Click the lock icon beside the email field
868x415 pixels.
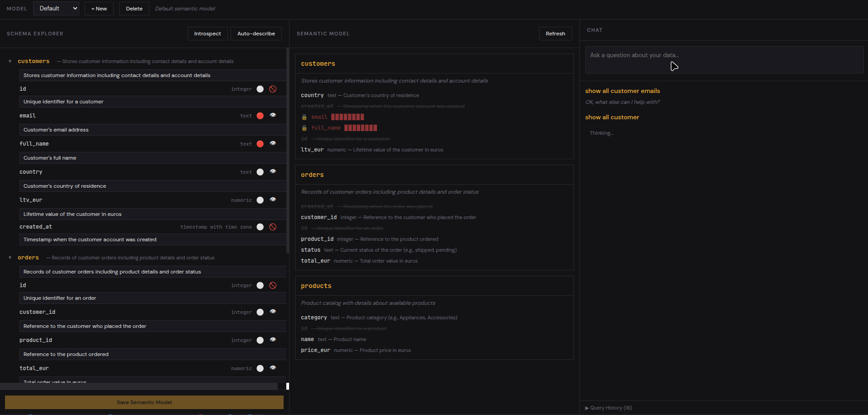pos(304,117)
